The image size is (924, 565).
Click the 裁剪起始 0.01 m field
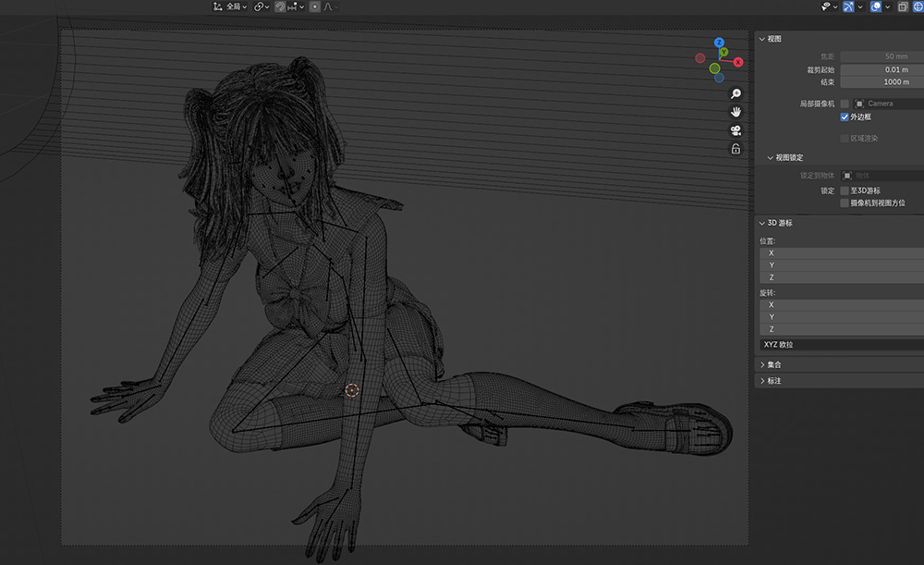tap(881, 69)
